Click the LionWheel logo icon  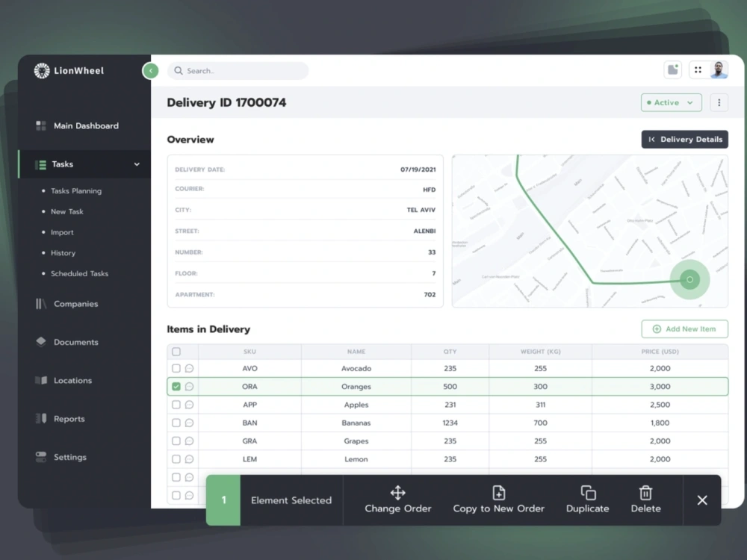pos(42,71)
